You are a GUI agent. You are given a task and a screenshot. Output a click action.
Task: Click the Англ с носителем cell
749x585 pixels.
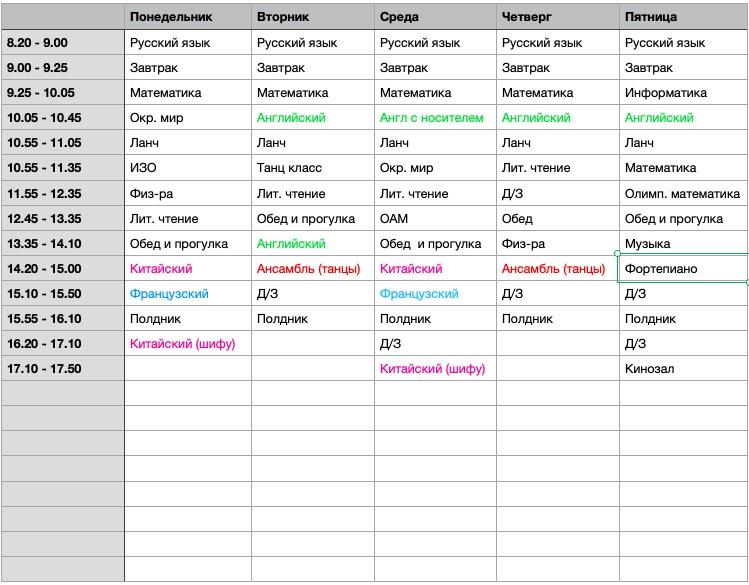[435, 118]
